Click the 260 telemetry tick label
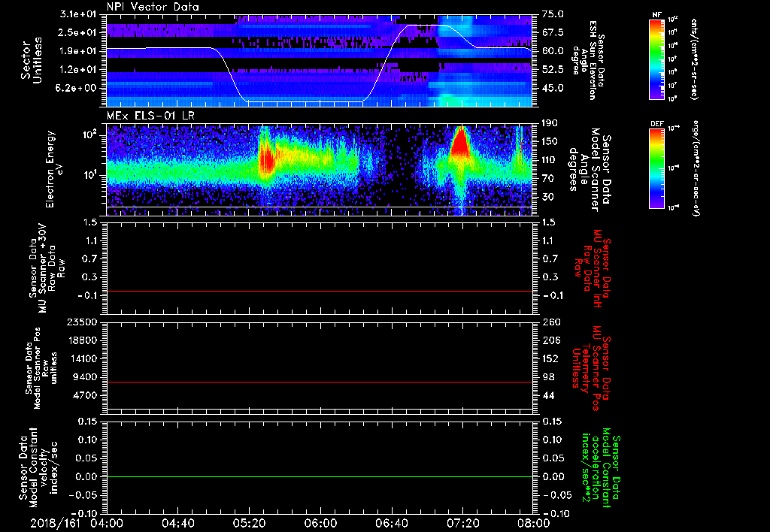Image resolution: width=770 pixels, height=532 pixels. [550, 322]
